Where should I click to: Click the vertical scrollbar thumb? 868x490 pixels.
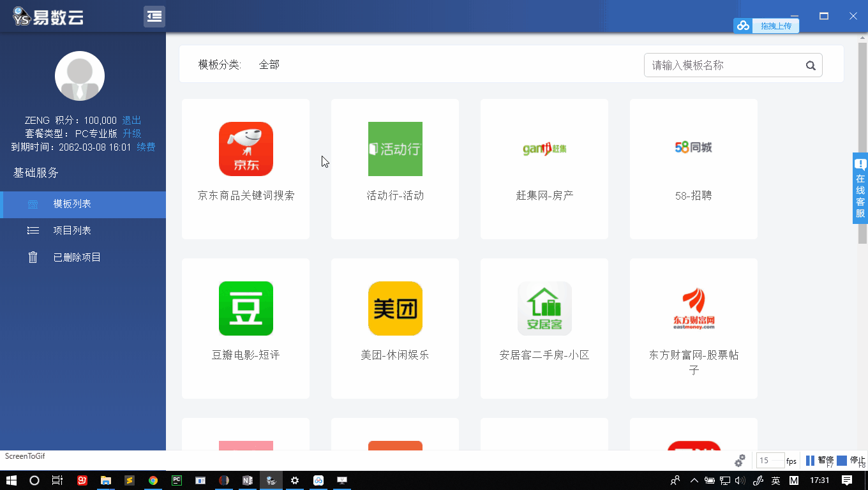(x=863, y=144)
